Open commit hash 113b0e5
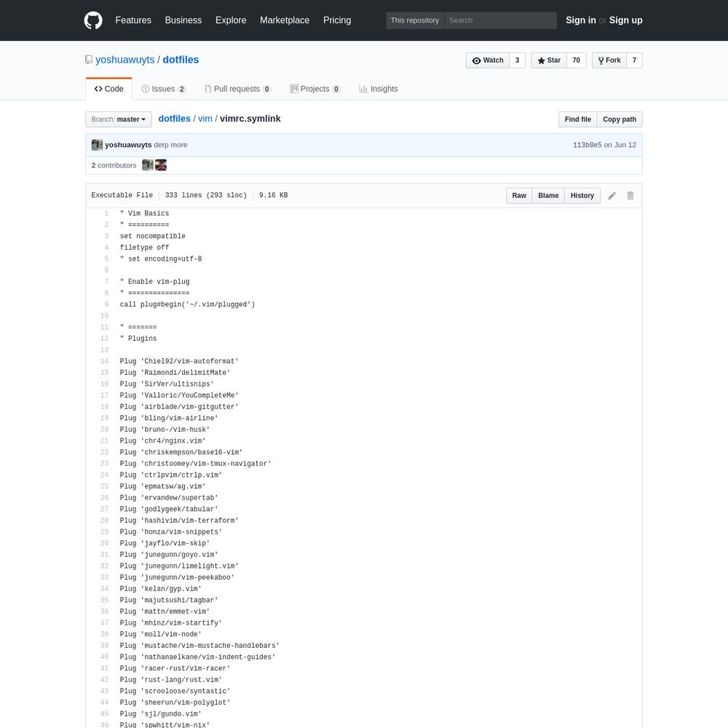The width and height of the screenshot is (728, 728). coord(587,145)
